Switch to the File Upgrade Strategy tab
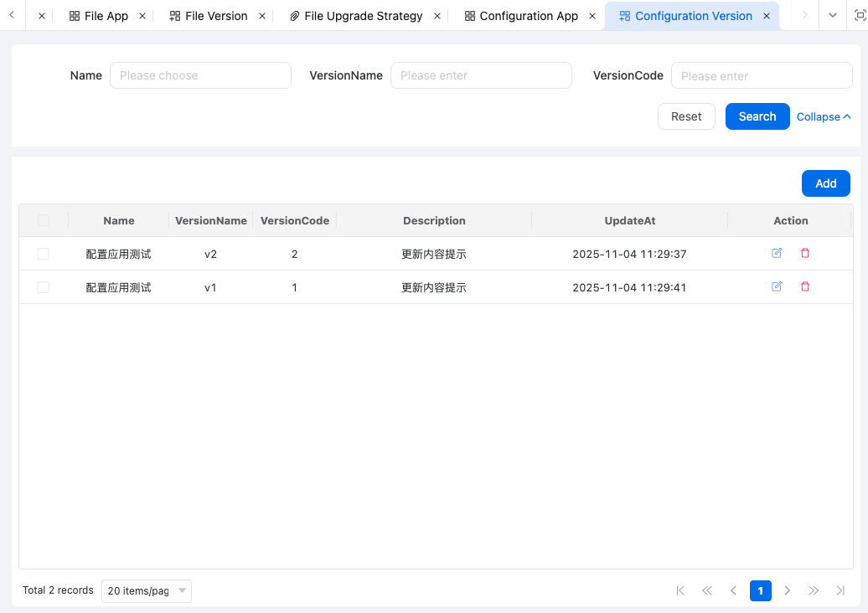The height and width of the screenshot is (613, 868). pyautogui.click(x=356, y=16)
